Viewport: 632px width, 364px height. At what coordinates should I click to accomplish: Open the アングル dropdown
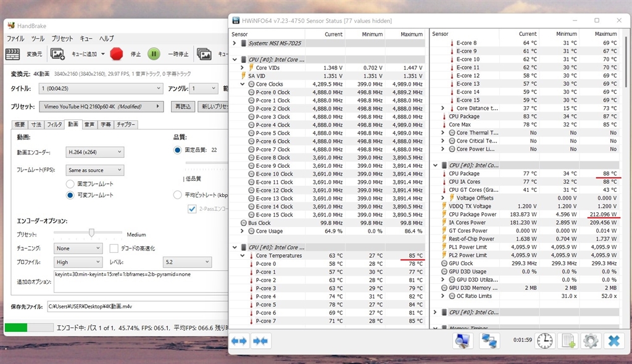pyautogui.click(x=204, y=88)
